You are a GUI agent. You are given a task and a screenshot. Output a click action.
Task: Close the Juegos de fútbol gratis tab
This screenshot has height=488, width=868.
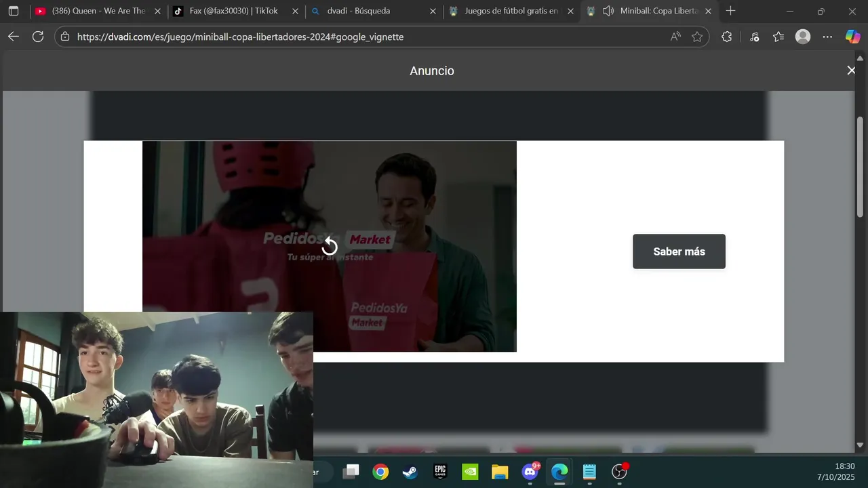(570, 12)
